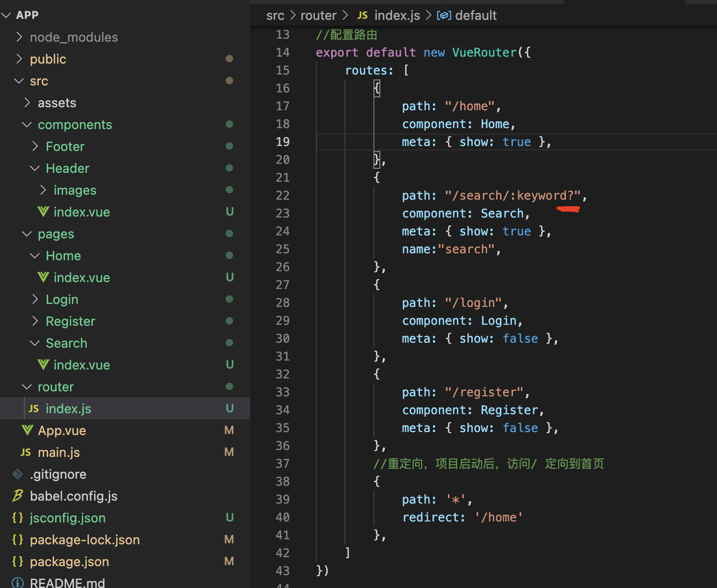Click the '//重定向' comment line
This screenshot has width=717, height=588.
489,463
